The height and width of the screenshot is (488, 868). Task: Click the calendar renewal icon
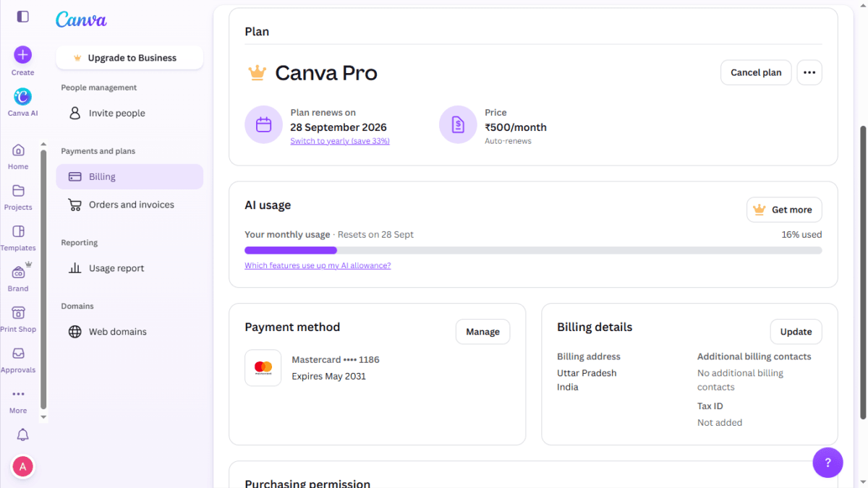[x=264, y=125]
